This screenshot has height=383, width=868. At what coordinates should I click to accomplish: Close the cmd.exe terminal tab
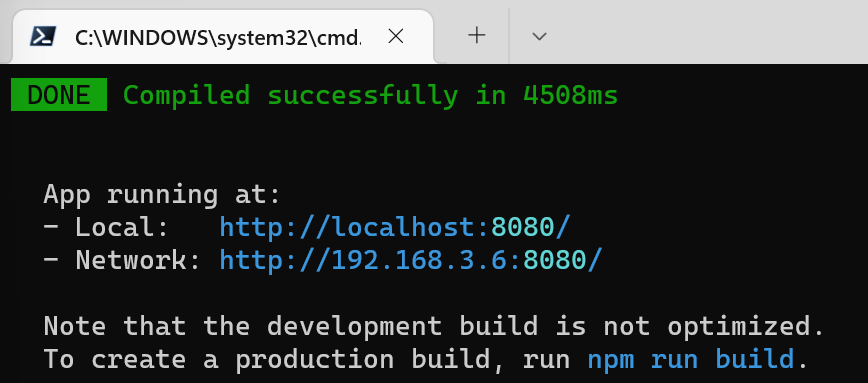[x=395, y=37]
